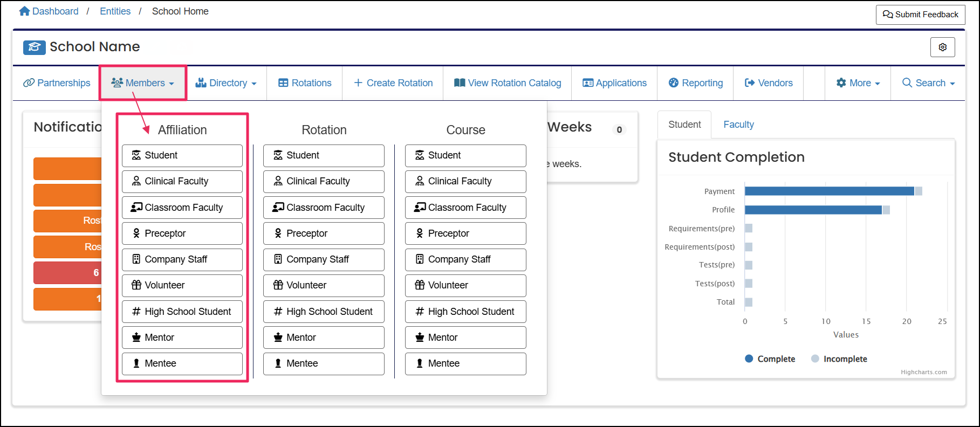Click the Affiliation High School Student hash icon

[x=136, y=312]
